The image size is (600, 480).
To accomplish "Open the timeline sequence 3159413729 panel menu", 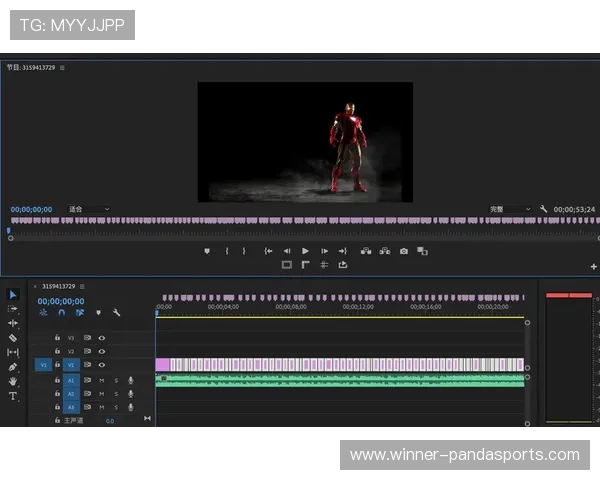I will pos(84,286).
